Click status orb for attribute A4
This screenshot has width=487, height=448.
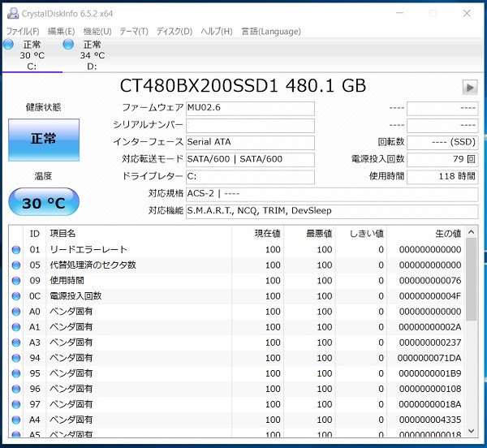point(16,420)
